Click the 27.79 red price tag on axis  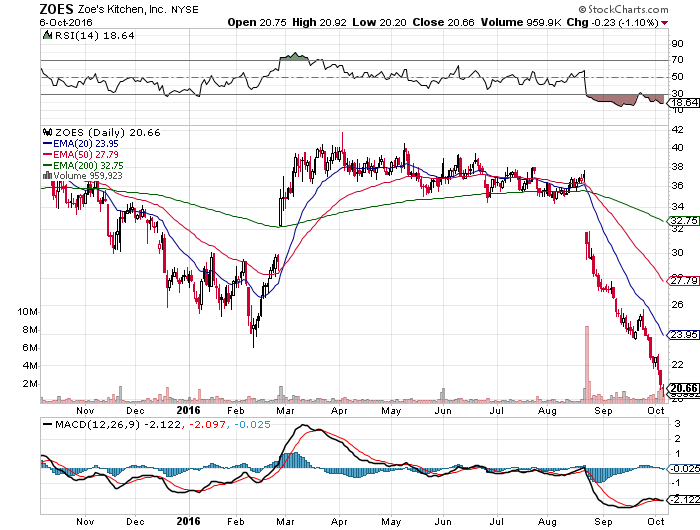pyautogui.click(x=683, y=281)
